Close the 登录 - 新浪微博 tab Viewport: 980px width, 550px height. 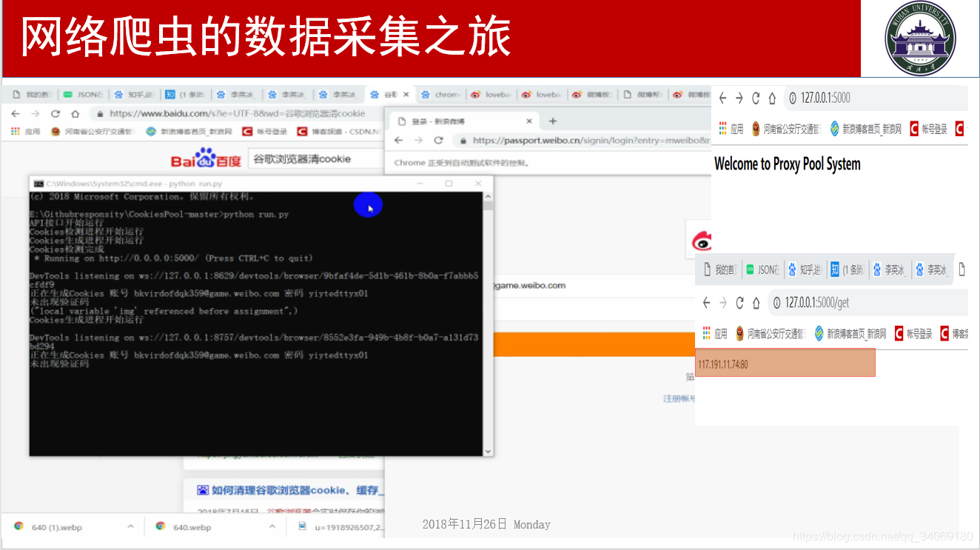[529, 121]
